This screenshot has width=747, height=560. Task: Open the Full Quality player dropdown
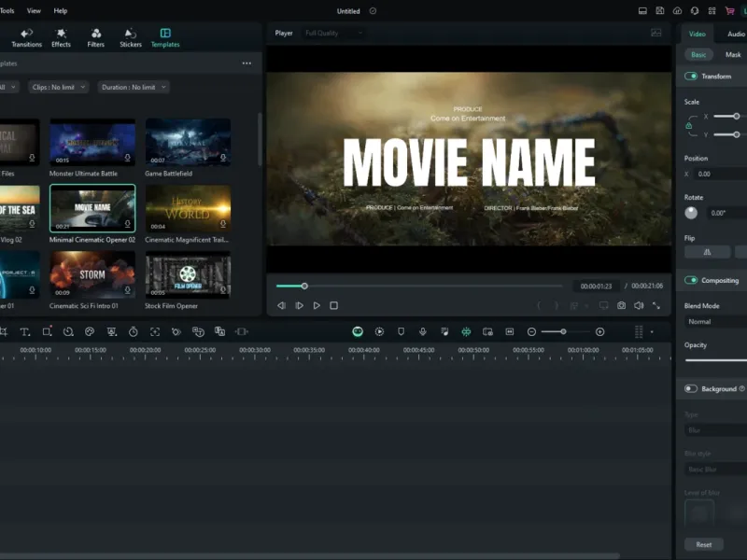[333, 33]
